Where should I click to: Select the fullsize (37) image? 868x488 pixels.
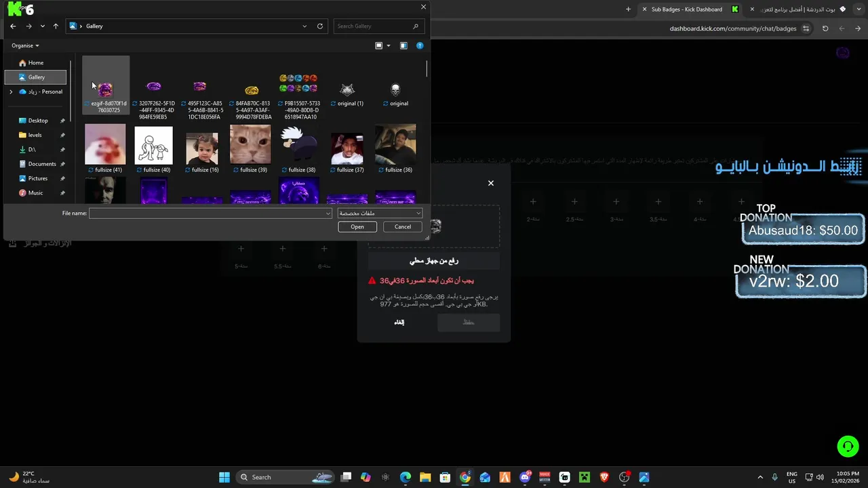(x=347, y=152)
